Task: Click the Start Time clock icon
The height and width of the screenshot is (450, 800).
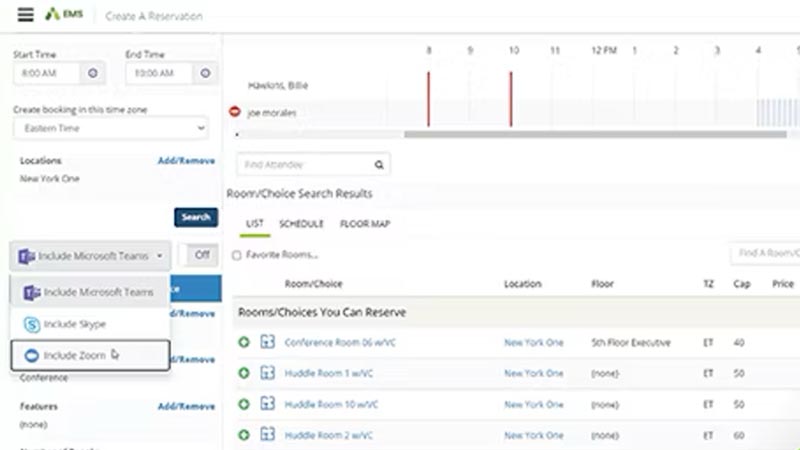Action: (93, 73)
